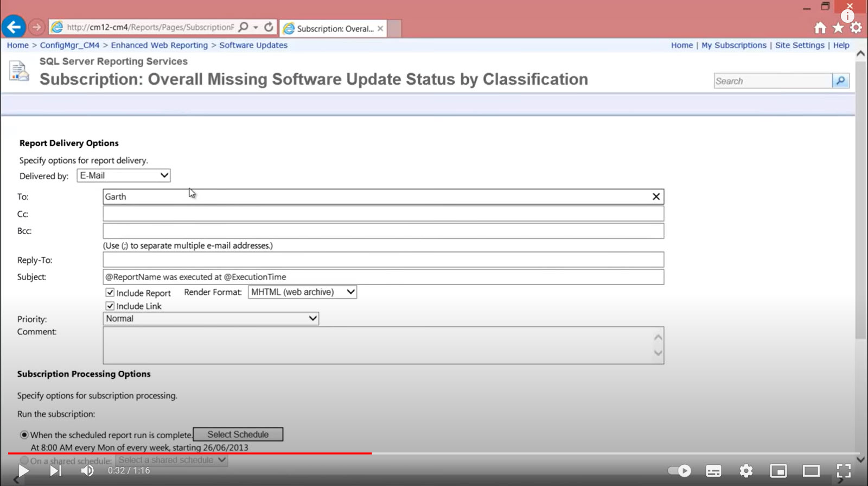Expand the Render Format dropdown
Viewport: 868px width, 486px height.
pos(302,292)
